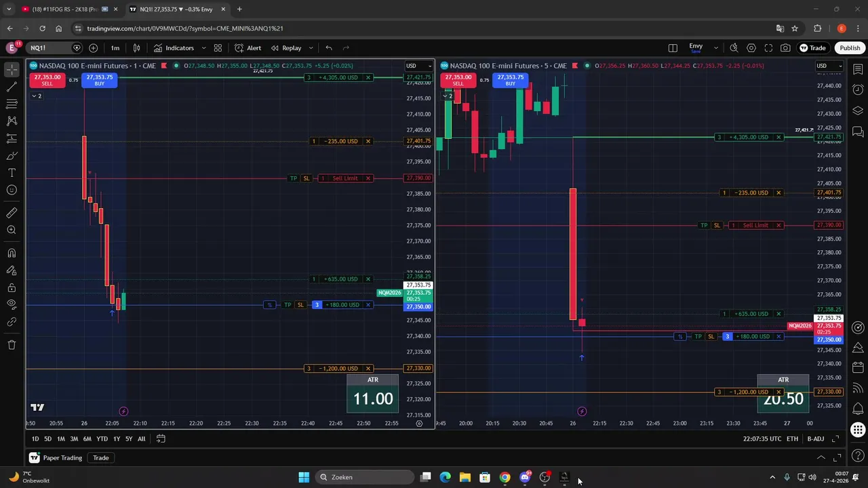Open indicator templates grid icon
Image resolution: width=868 pixels, height=488 pixels.
pyautogui.click(x=218, y=48)
